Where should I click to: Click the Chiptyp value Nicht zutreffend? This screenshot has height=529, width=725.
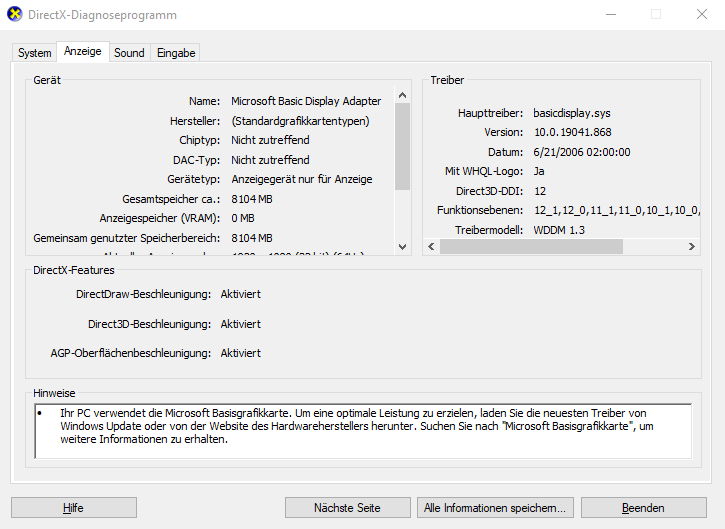point(270,141)
